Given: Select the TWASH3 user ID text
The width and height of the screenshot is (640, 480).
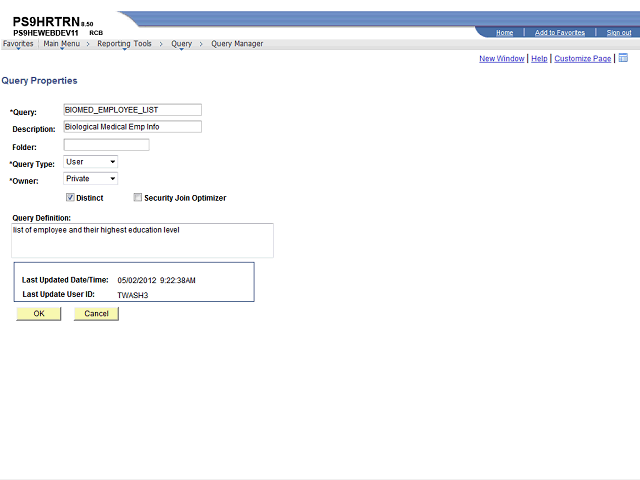Looking at the screenshot, I should pos(133,295).
